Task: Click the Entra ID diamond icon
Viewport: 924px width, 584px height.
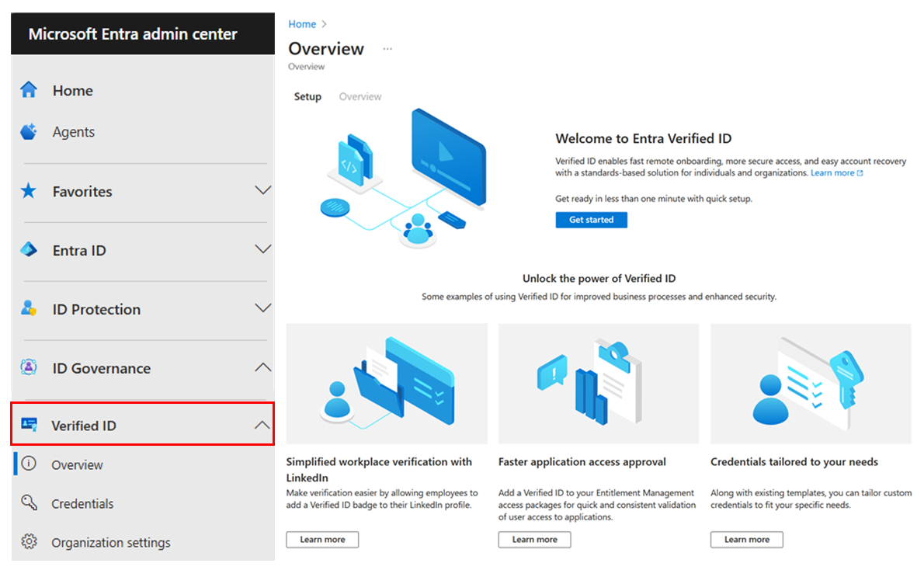Action: tap(28, 250)
